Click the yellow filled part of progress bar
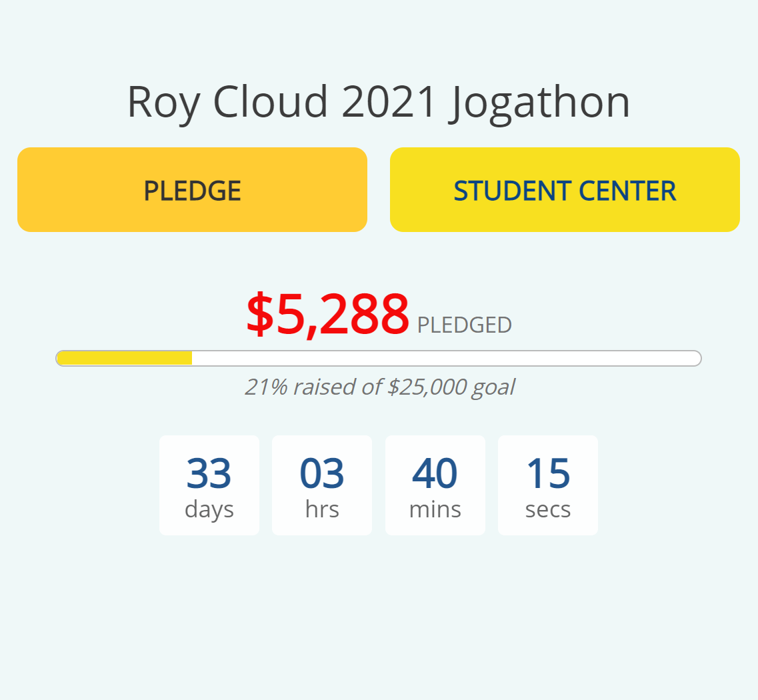 [124, 358]
